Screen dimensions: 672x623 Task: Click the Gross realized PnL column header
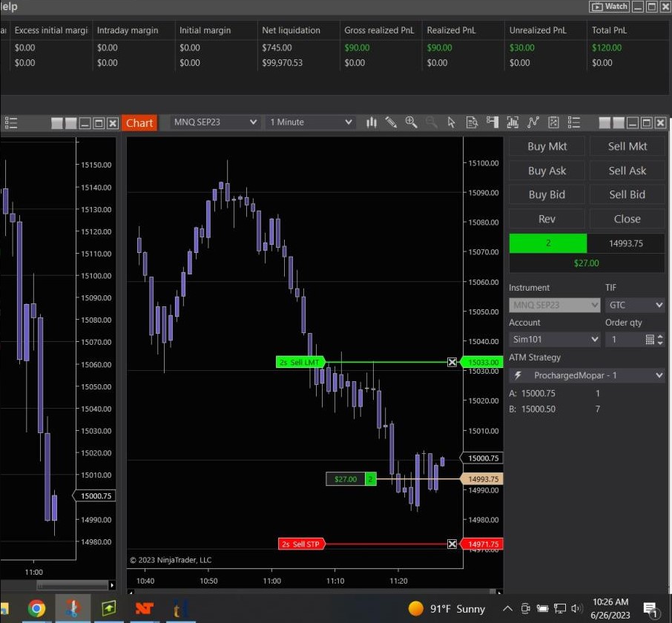(x=379, y=30)
